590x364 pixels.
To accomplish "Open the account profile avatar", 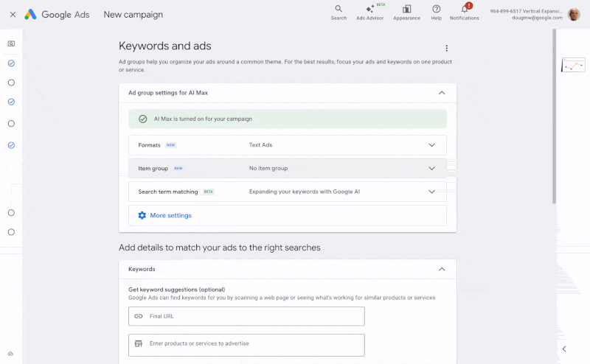I will coord(574,14).
